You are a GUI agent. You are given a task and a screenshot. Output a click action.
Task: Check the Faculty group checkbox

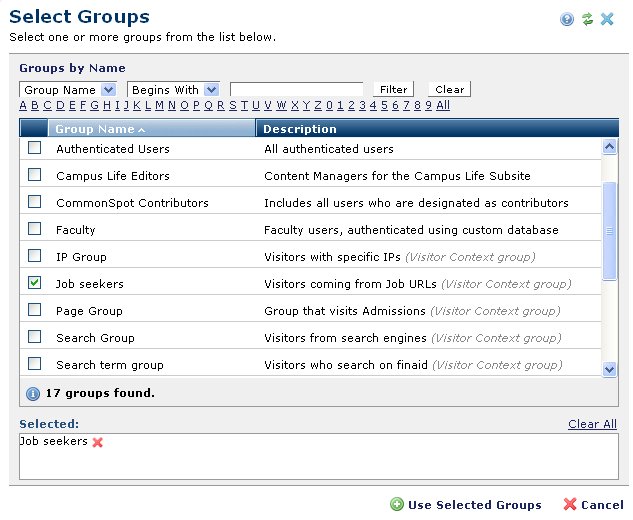point(35,229)
